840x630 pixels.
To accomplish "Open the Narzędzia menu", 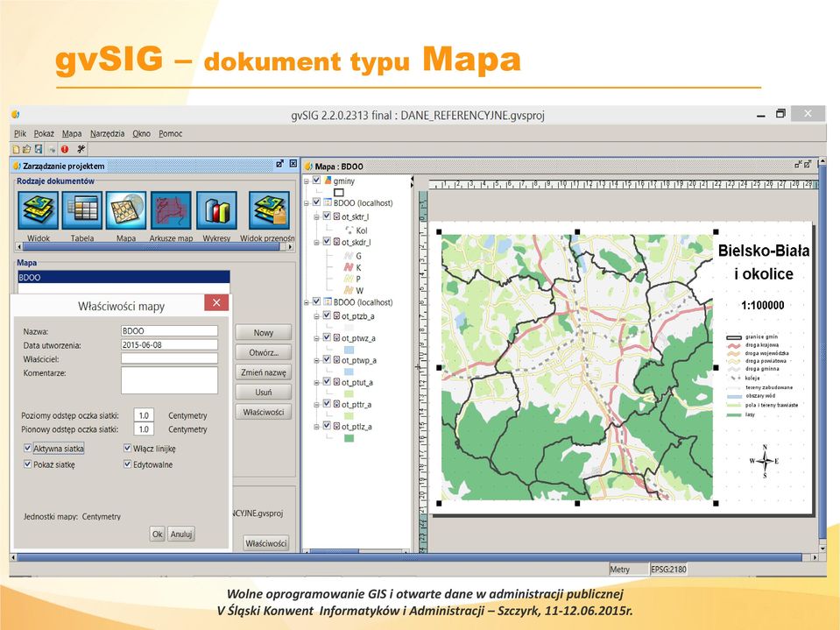I will [x=107, y=133].
